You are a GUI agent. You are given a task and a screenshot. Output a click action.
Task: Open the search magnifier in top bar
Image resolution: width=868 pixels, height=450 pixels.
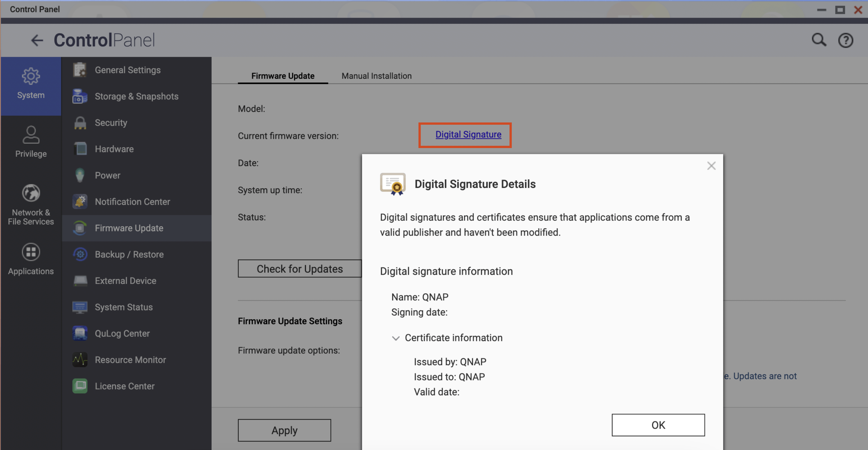(819, 40)
